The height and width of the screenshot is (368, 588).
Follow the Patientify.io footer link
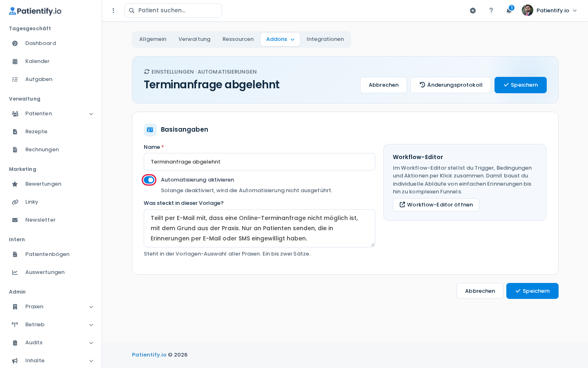tap(149, 355)
